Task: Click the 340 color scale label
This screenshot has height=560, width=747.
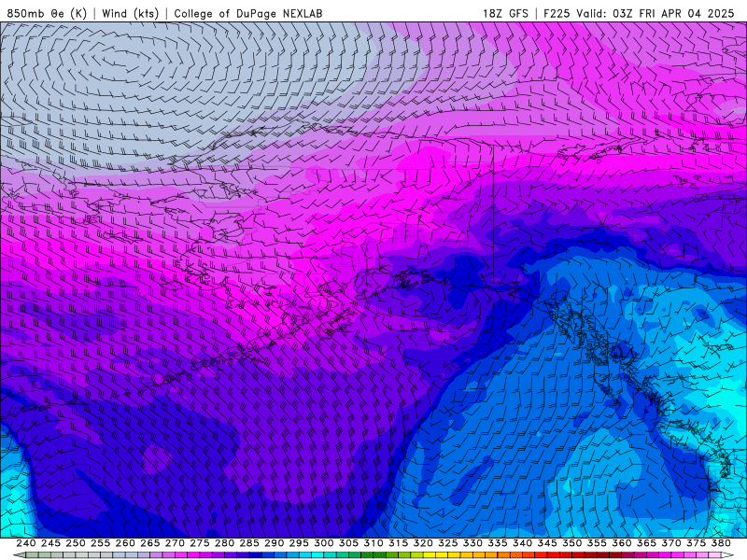Action: [523, 543]
